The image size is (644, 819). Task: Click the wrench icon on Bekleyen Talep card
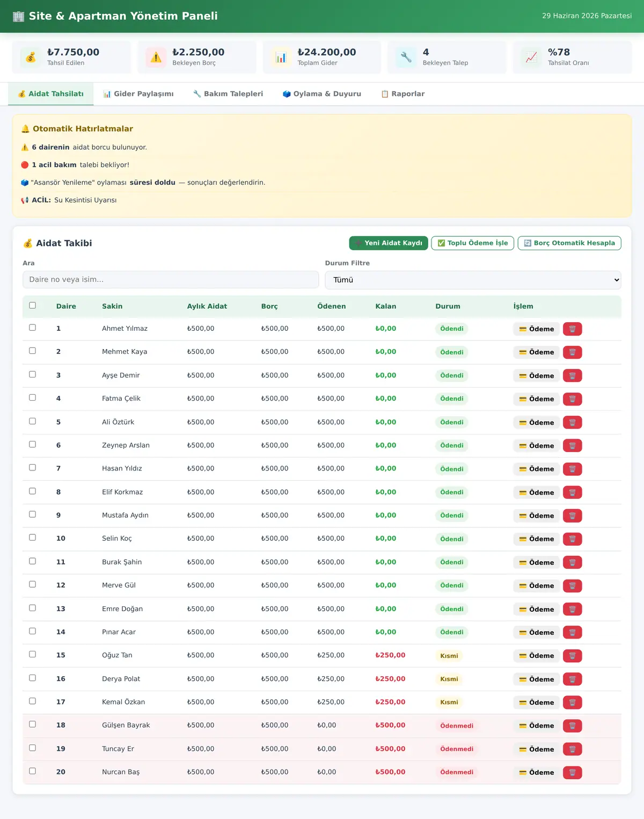pyautogui.click(x=406, y=57)
